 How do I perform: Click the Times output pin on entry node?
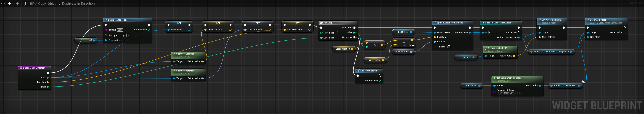(x=48, y=87)
